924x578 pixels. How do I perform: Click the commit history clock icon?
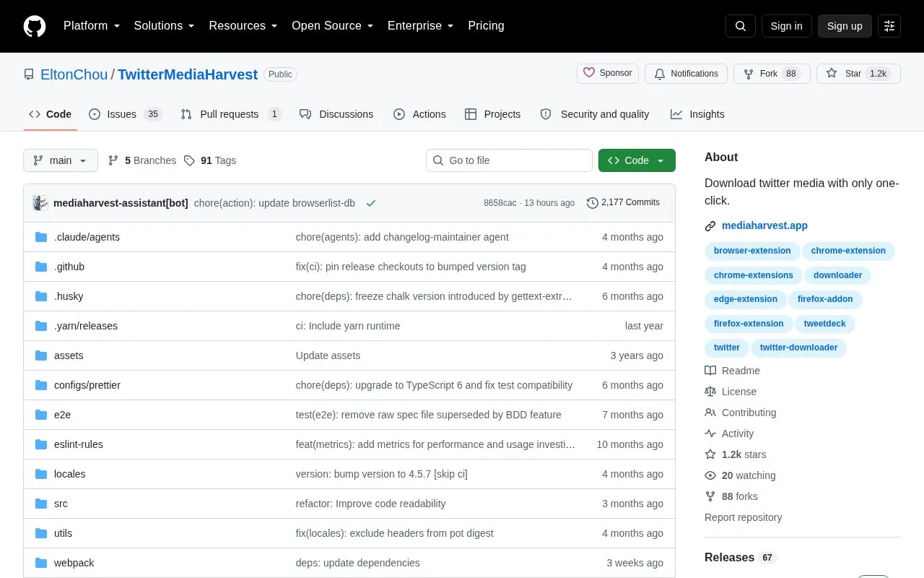point(593,203)
